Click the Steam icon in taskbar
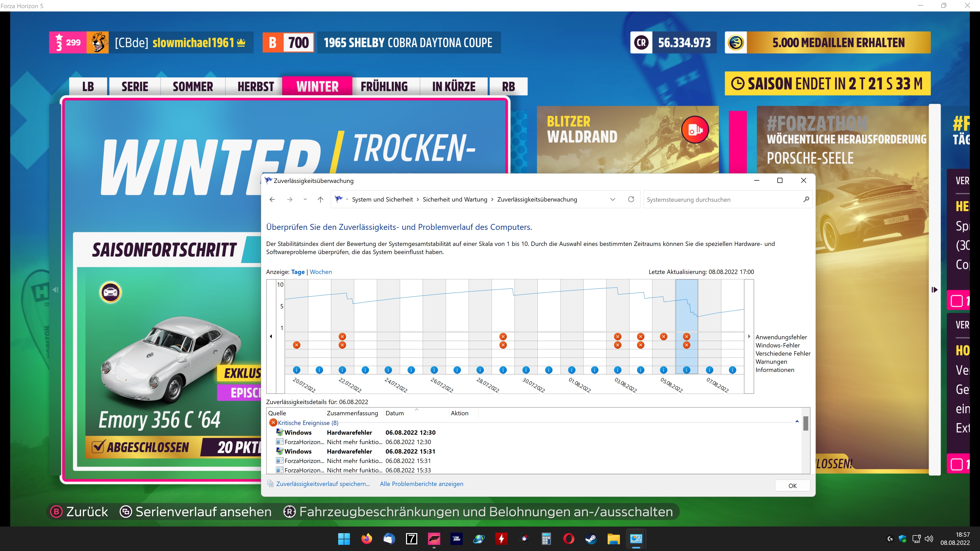The width and height of the screenshot is (980, 551). (x=591, y=539)
